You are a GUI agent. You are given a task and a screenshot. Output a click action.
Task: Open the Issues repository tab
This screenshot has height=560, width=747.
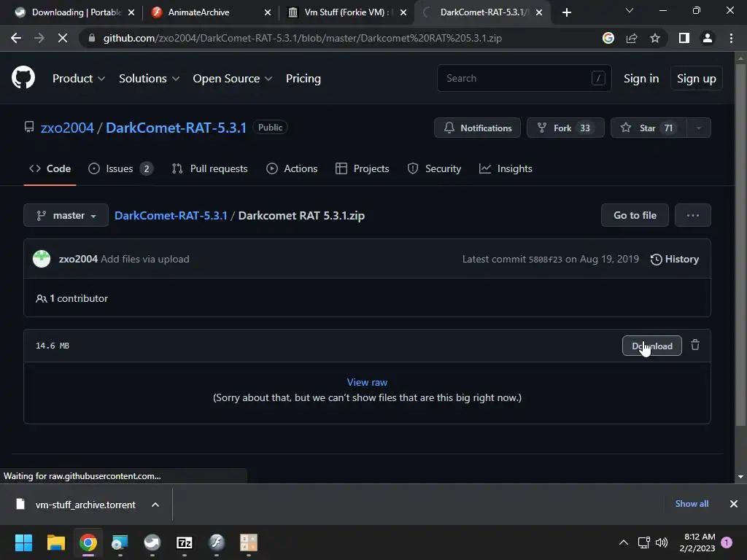pos(120,168)
